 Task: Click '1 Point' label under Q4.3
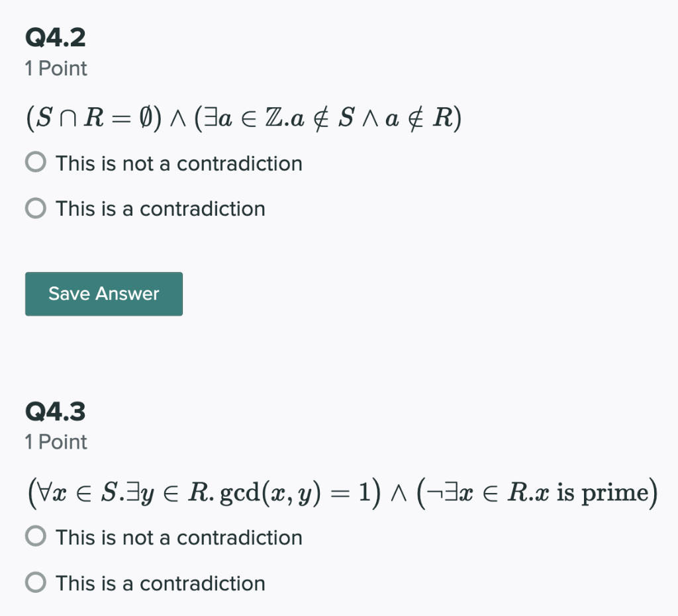pyautogui.click(x=56, y=442)
